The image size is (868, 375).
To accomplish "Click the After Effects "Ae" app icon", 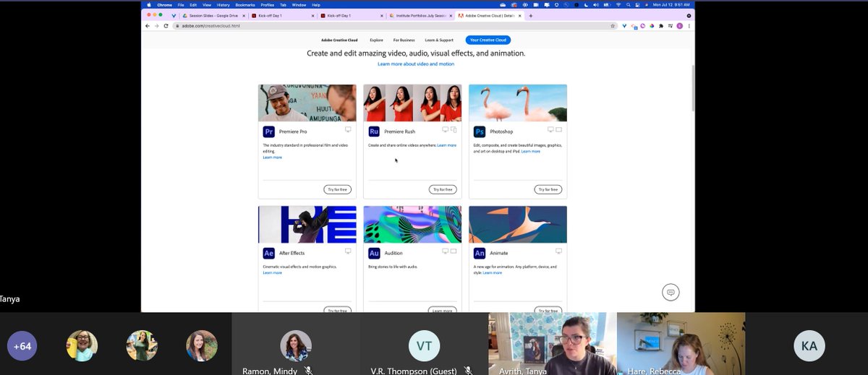I will (x=268, y=253).
